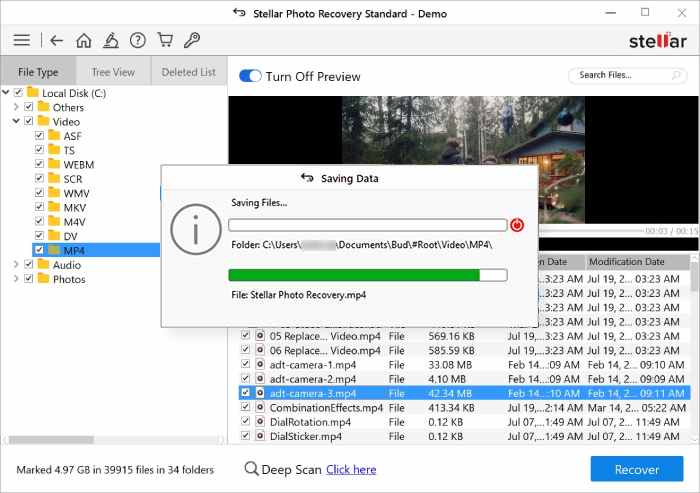Click the Stellar logo
Screen dimensions: 700x493
[658, 41]
